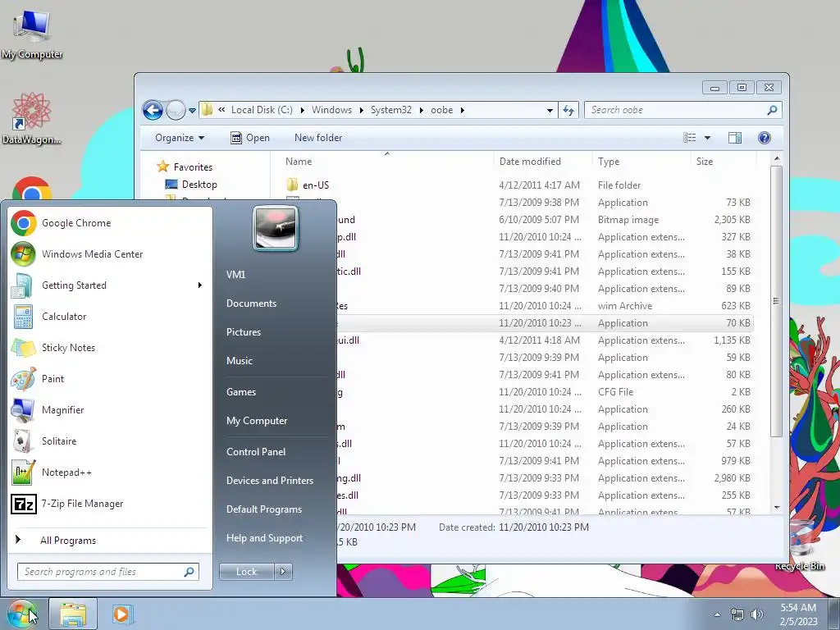Open Devices and Printers

269,481
